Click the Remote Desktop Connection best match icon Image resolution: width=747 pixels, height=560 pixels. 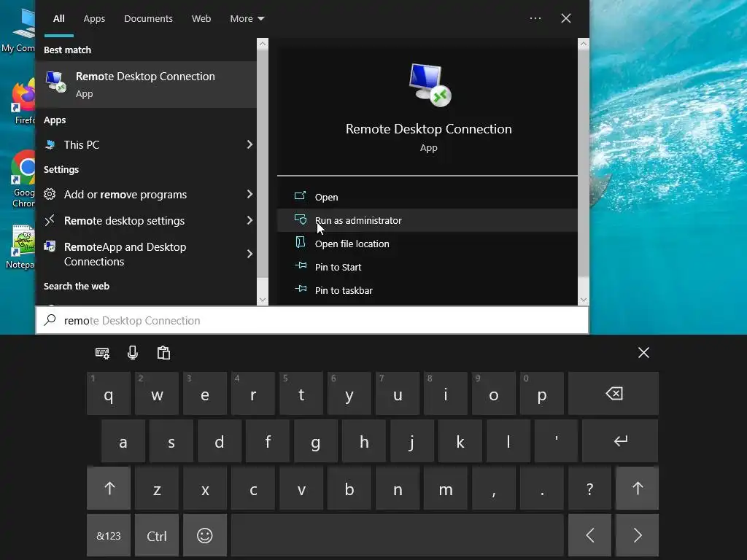(x=55, y=82)
